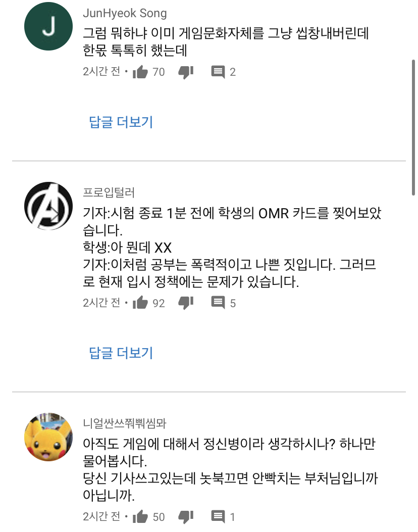Screen dimensions: 418x532
Task: Click the comments scrollbar thumb
Action: [413, 128]
